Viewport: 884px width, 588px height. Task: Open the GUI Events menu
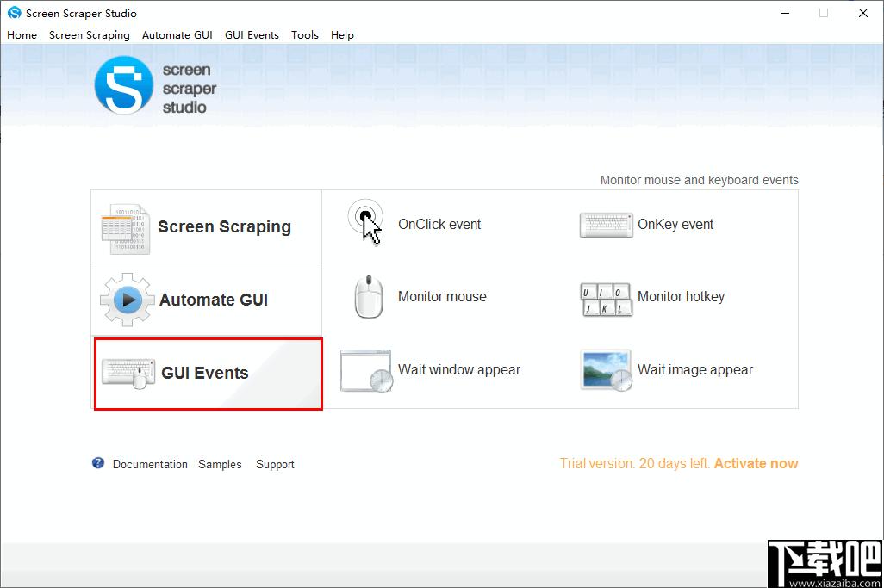point(252,35)
